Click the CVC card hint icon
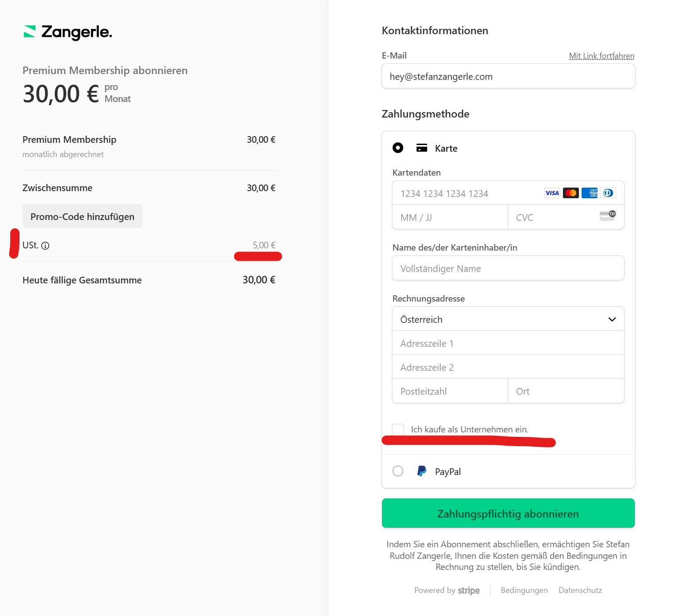This screenshot has height=616, width=700. [x=608, y=216]
